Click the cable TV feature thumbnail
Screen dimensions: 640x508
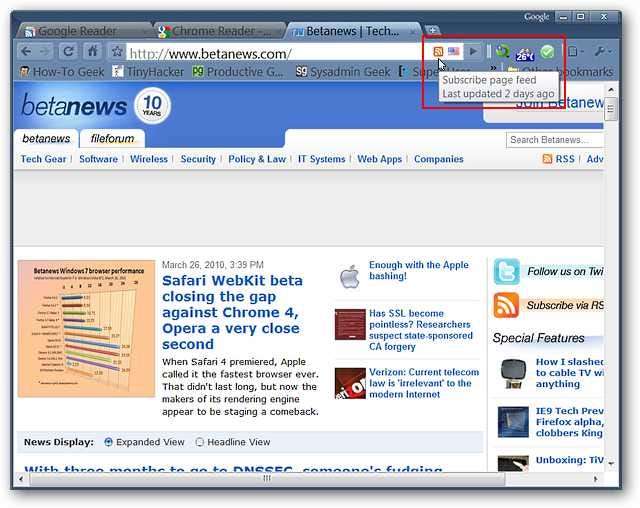[x=513, y=373]
